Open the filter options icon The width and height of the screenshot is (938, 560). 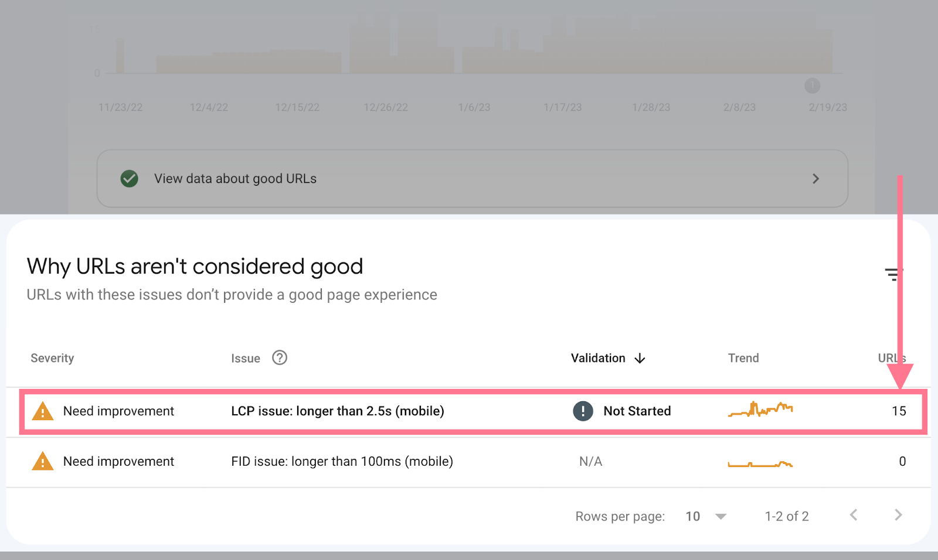pyautogui.click(x=892, y=274)
